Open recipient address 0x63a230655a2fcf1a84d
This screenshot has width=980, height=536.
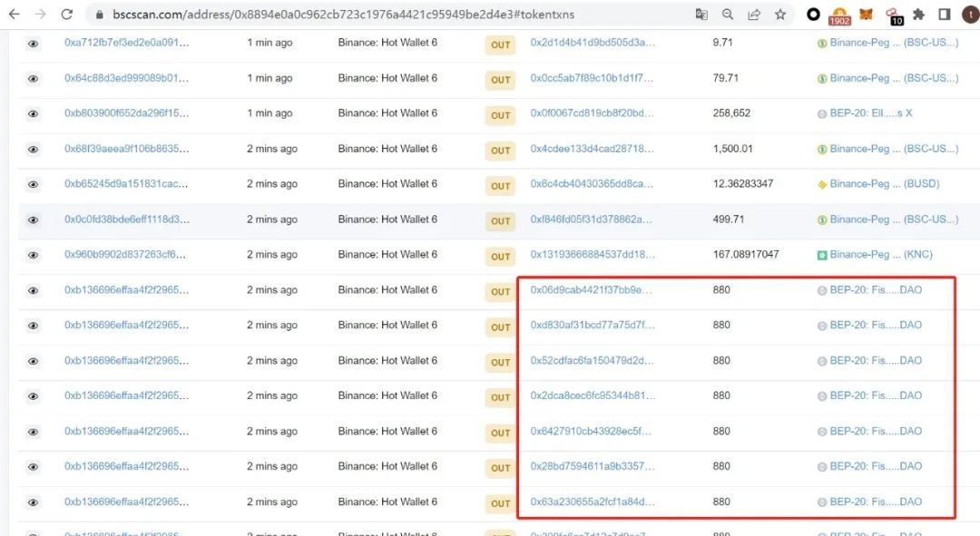click(x=593, y=502)
